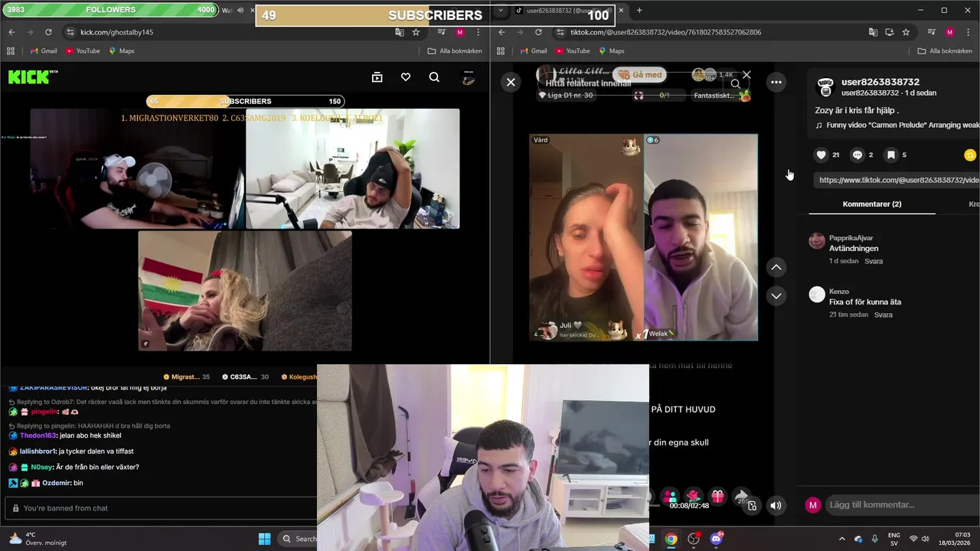Screen dimensions: 980x551
Task: Go to the previous video with up chevron
Action: [x=776, y=267]
